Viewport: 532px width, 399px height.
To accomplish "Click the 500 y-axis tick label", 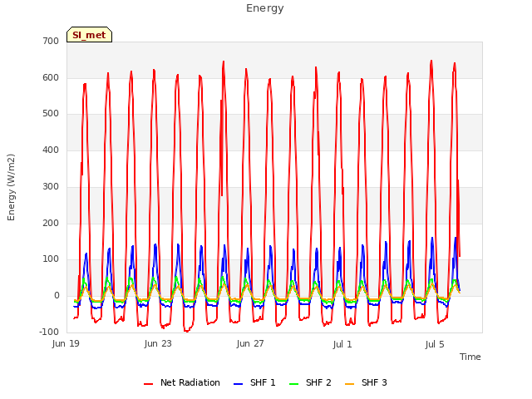I will click(51, 114).
